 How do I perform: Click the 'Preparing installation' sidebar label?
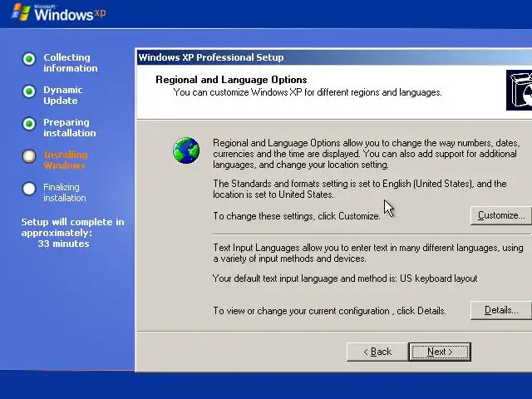(x=70, y=127)
